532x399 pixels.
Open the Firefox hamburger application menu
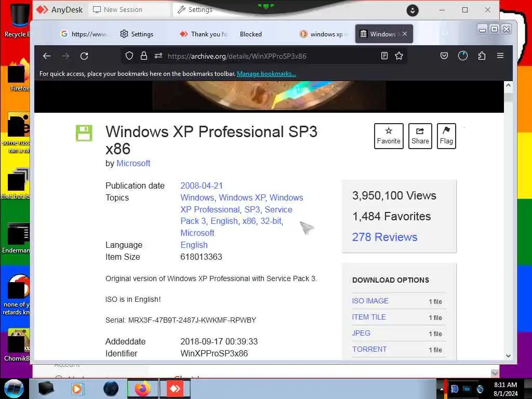coord(500,56)
